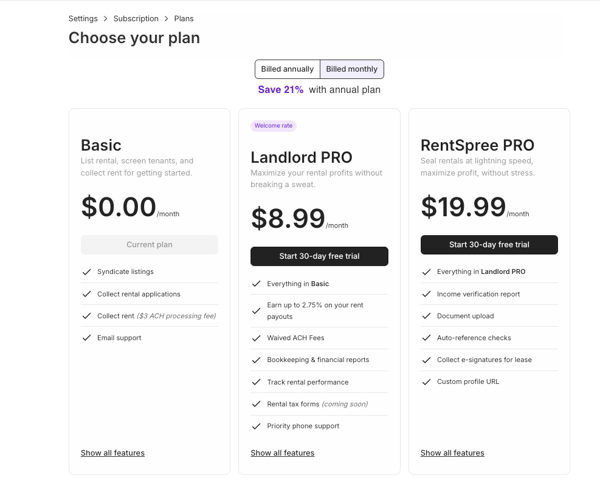
Task: Start RentSpree PRO 30-day free trial
Action: click(x=489, y=244)
